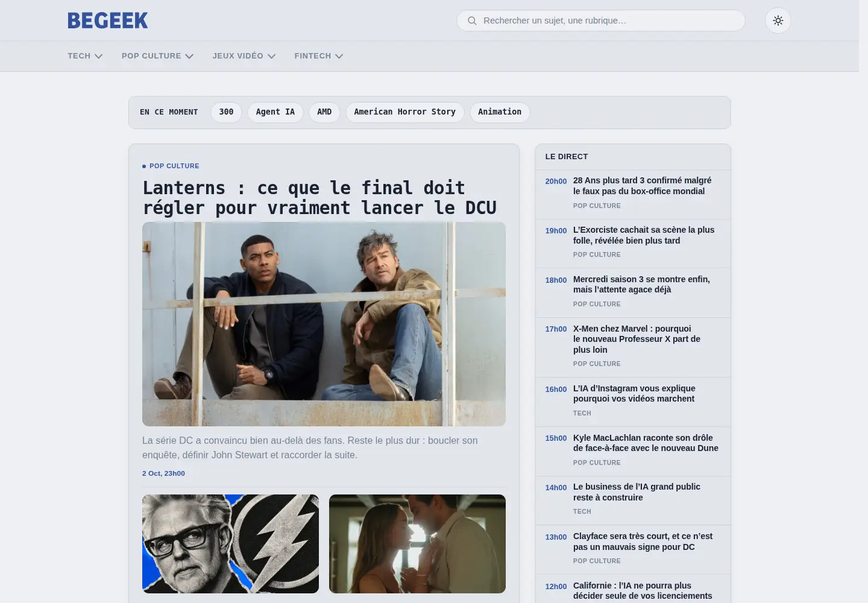Open 'L'Exorciste cachait sa scène' live item
The width and height of the screenshot is (868, 603).
point(644,235)
